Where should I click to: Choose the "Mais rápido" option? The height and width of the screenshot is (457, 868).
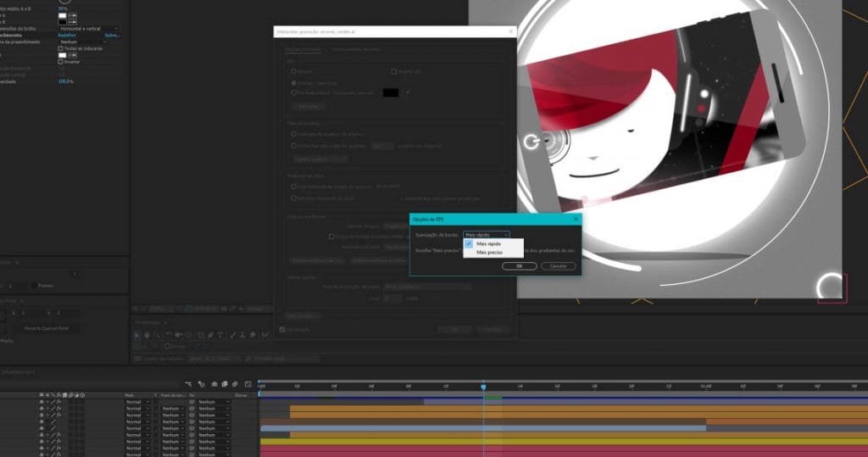click(489, 243)
